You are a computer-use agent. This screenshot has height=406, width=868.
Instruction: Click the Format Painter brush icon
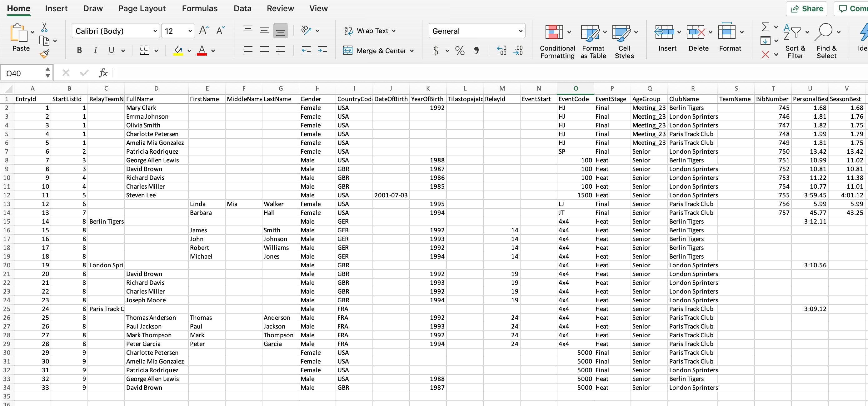coord(44,54)
